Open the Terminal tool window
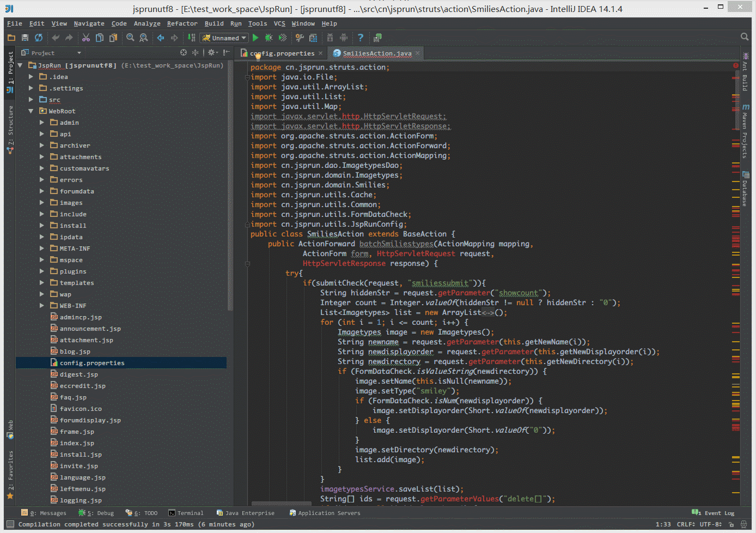The image size is (756, 533). 186,513
